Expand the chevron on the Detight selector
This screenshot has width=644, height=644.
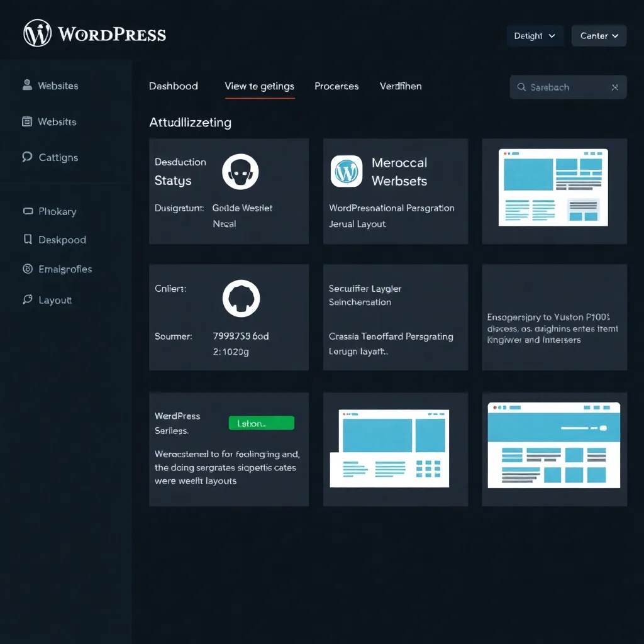point(553,36)
